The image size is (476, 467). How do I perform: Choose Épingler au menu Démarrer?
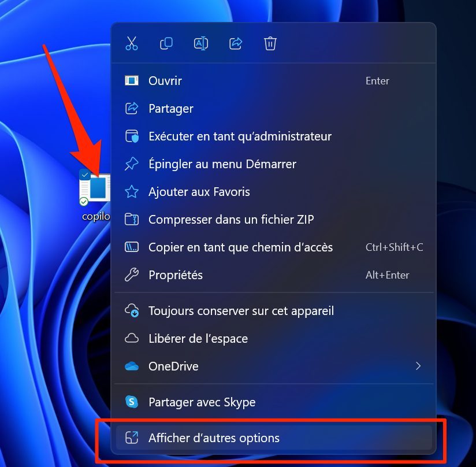coord(273,164)
